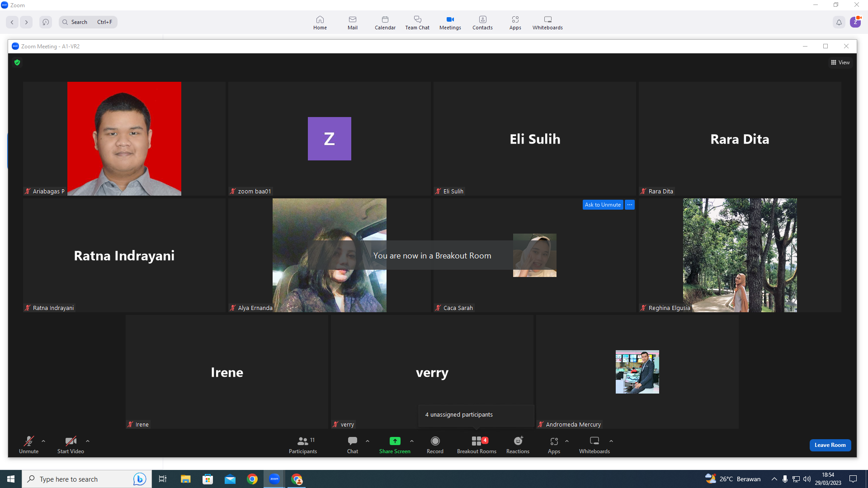Screen dimensions: 868x488
Task: Select the verry participant tile
Action: [432, 372]
